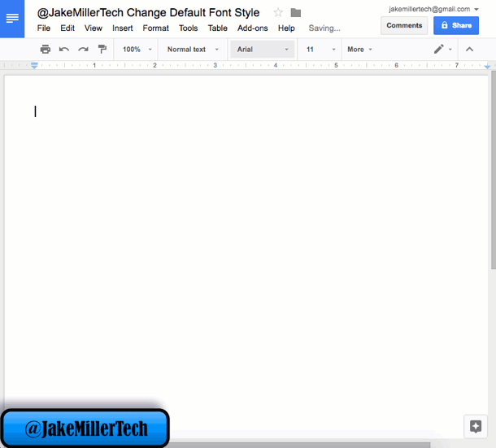Screen dimensions: 496x448
Task: Open the Insert menu
Action: (123, 28)
